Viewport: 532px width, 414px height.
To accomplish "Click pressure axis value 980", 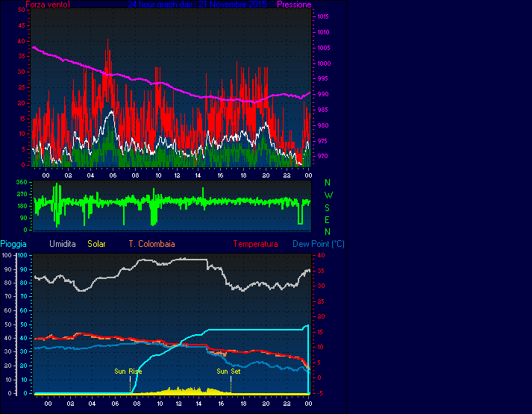I will [322, 125].
